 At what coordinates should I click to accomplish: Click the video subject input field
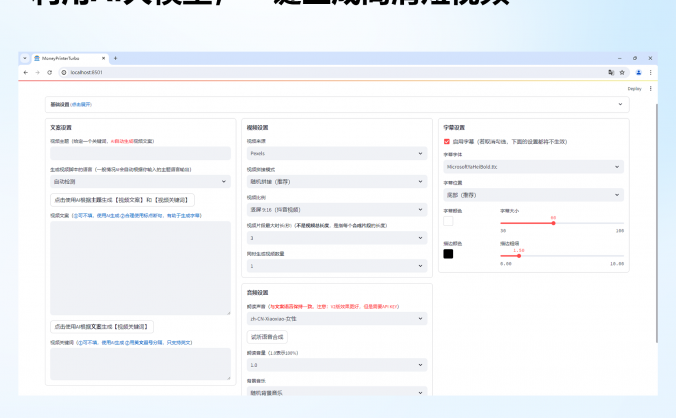click(x=141, y=153)
